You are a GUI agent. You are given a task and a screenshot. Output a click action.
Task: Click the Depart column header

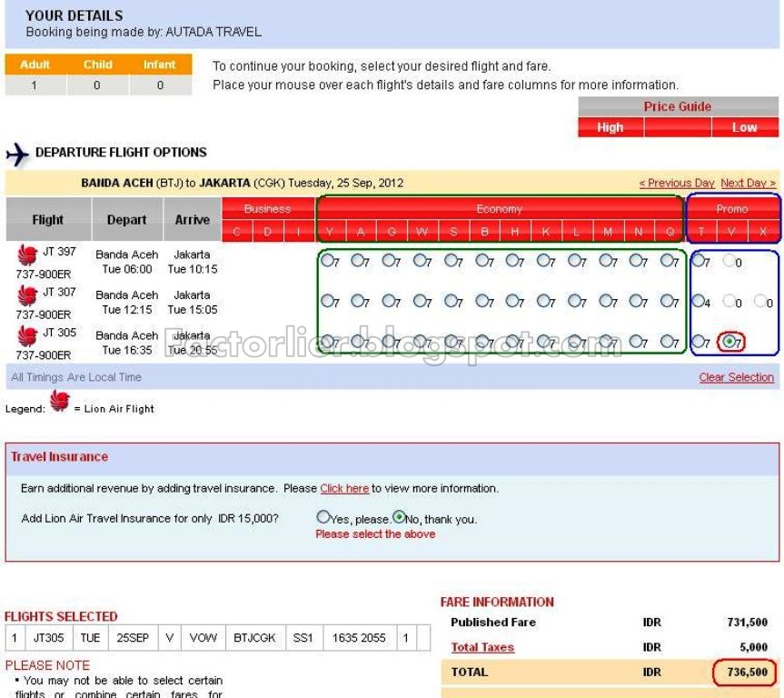[x=127, y=220]
